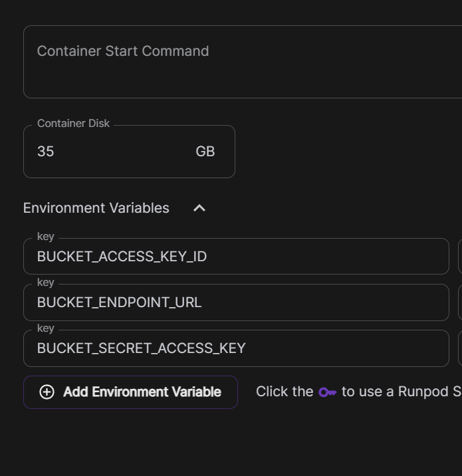Click the plus circle icon
Screen dimensions: 462x476
[x=47, y=392]
